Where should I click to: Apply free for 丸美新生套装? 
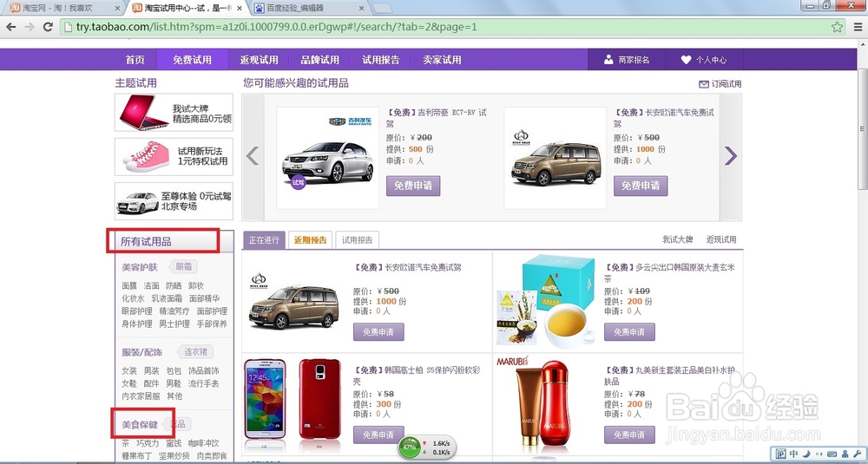pos(629,435)
